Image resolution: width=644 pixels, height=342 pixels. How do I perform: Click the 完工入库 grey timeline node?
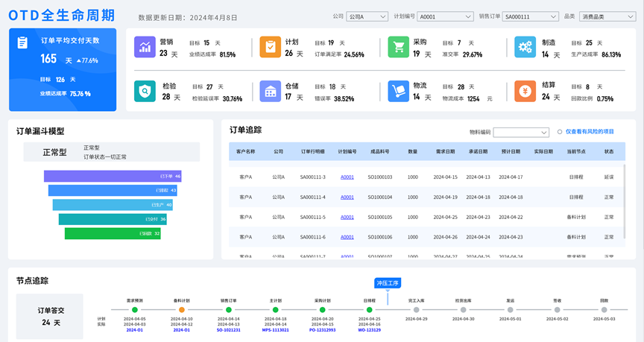click(x=417, y=310)
